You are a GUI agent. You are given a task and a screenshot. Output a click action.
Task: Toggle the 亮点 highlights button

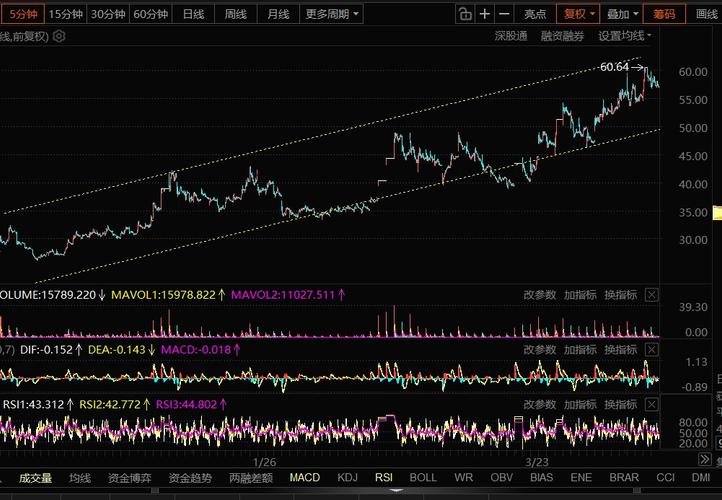coord(536,14)
